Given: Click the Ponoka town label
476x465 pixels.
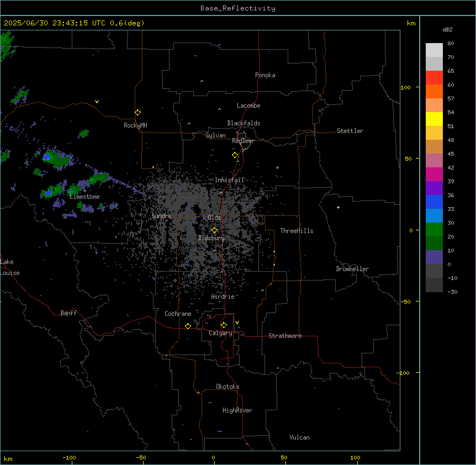Looking at the screenshot, I should tap(265, 75).
